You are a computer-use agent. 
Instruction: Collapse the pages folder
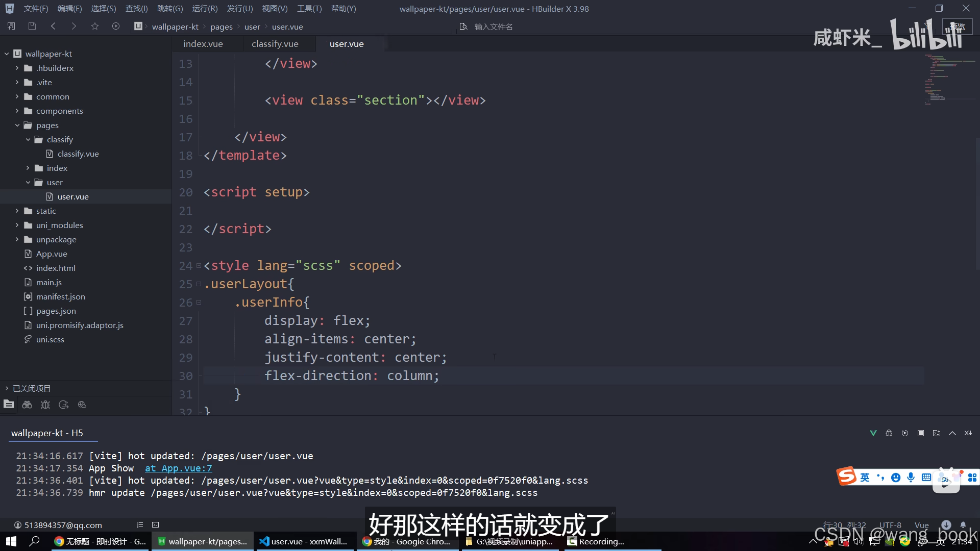(17, 125)
